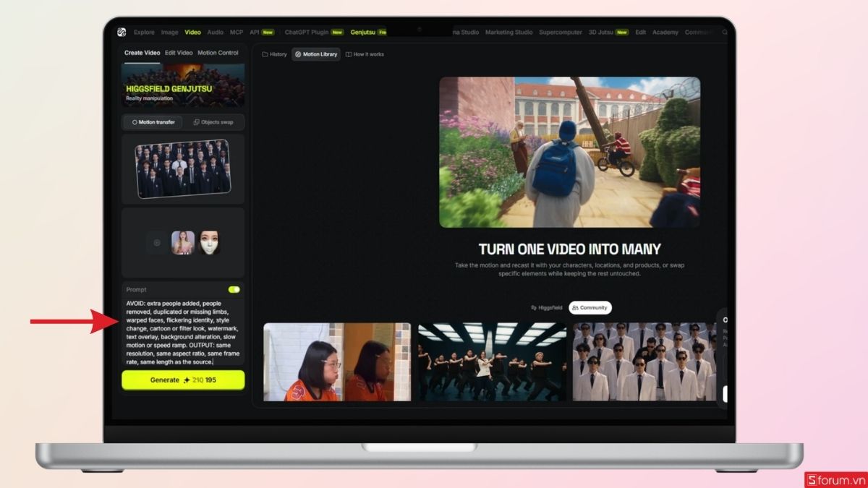Switch to the Edit Video tab
Image resolution: width=868 pixels, height=488 pixels.
click(x=179, y=53)
